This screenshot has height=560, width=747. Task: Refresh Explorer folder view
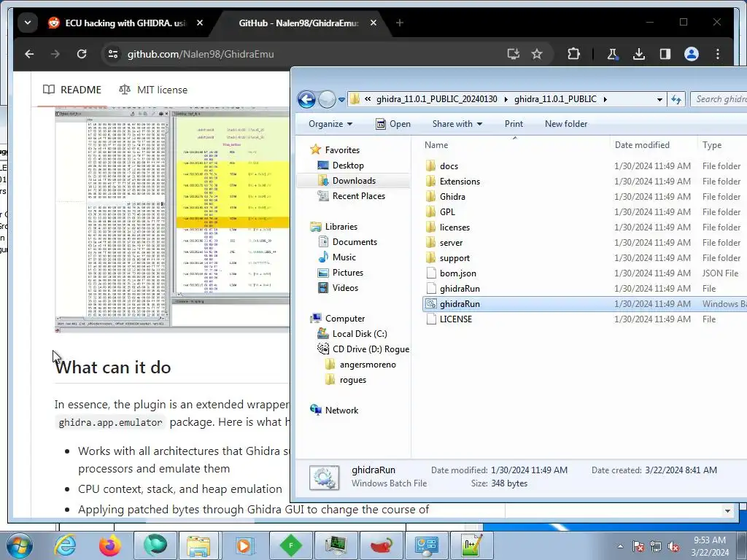pyautogui.click(x=676, y=99)
